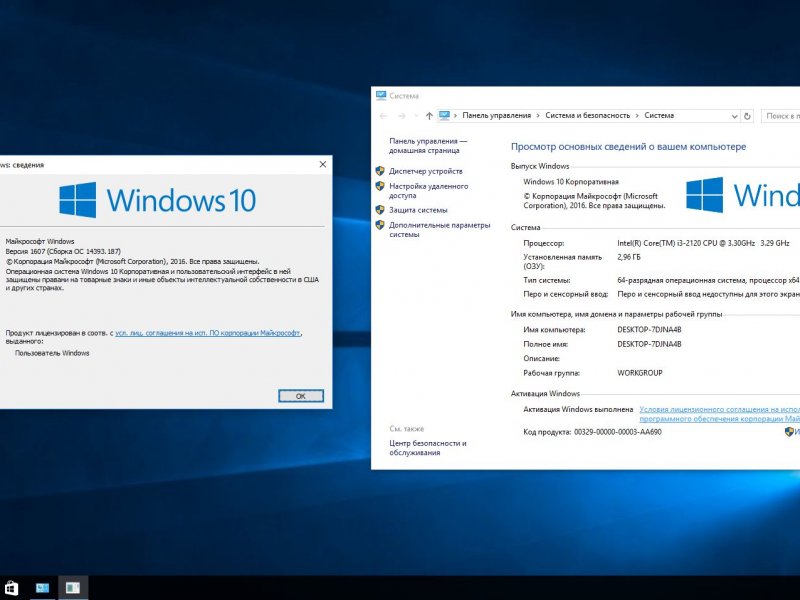Image resolution: width=800 pixels, height=600 pixels.
Task: Click the Пользователь Windows text
Action: (x=52, y=353)
